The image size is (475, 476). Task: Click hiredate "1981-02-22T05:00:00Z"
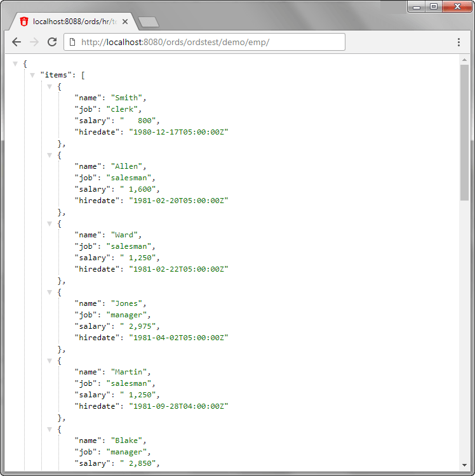click(178, 269)
